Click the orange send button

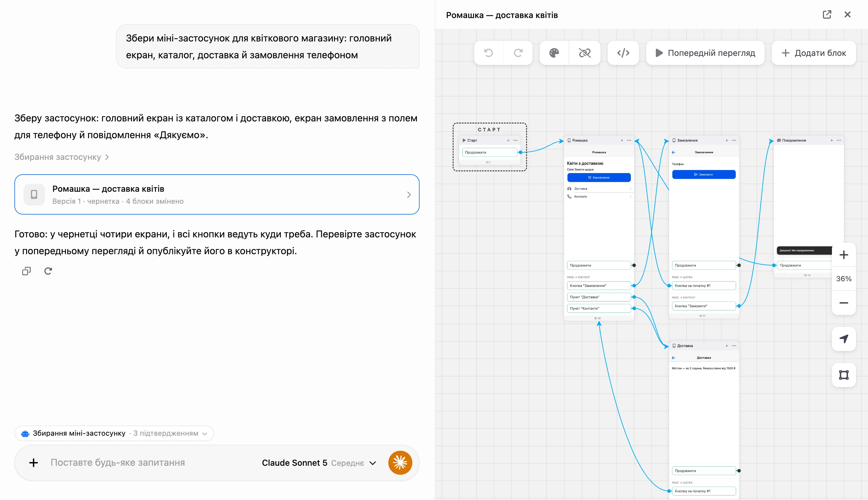(x=400, y=463)
